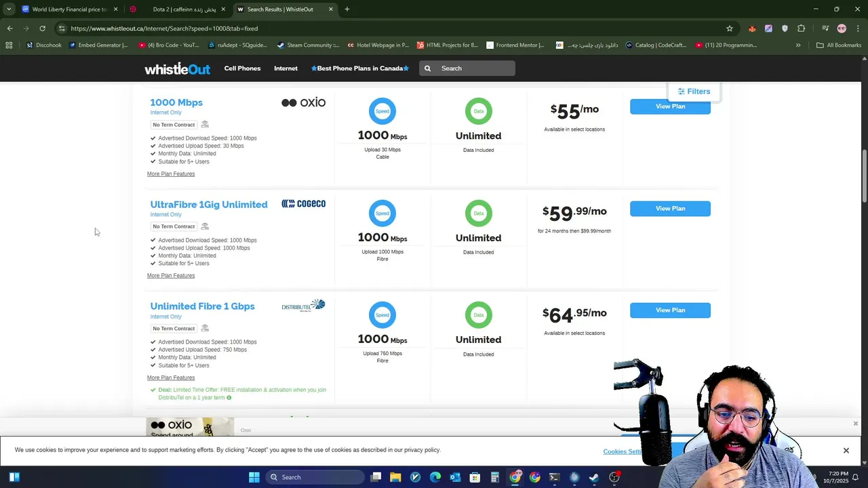Click the Data icon in Cogeco plan
The height and width of the screenshot is (488, 868).
[x=478, y=213]
